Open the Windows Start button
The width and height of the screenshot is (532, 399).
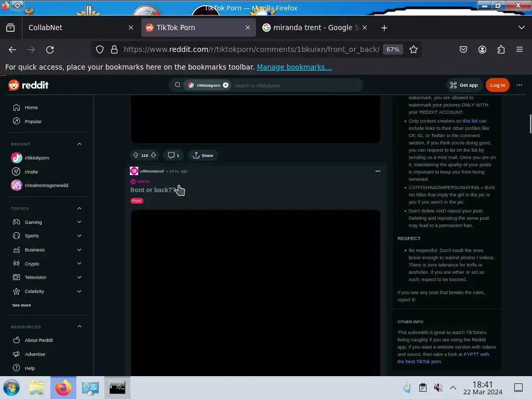click(11, 388)
